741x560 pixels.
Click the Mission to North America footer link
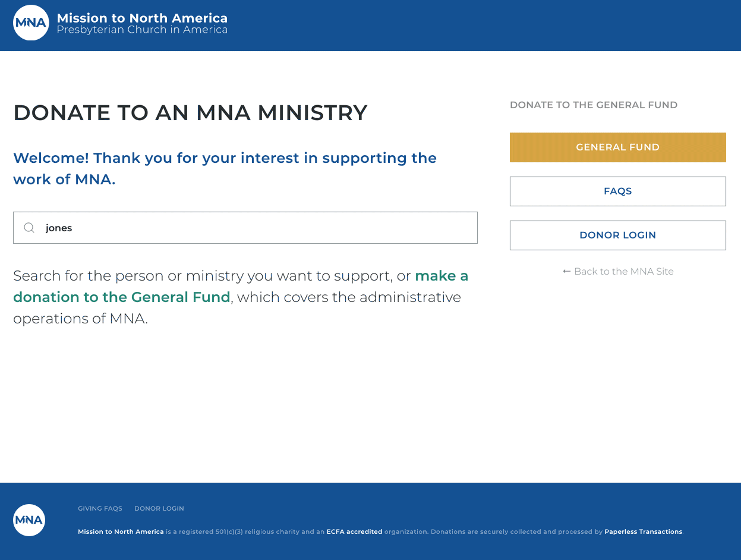(x=121, y=531)
